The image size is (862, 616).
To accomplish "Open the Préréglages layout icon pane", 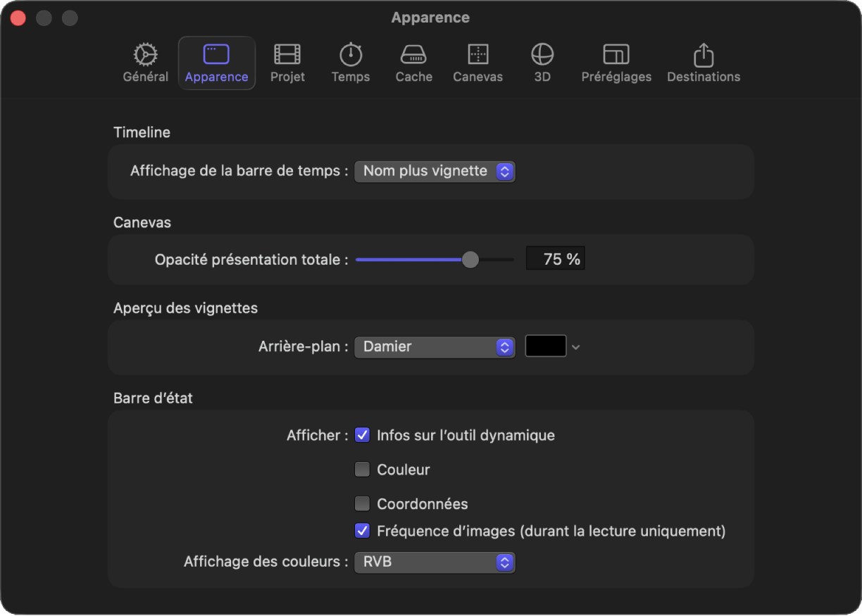I will pos(616,54).
